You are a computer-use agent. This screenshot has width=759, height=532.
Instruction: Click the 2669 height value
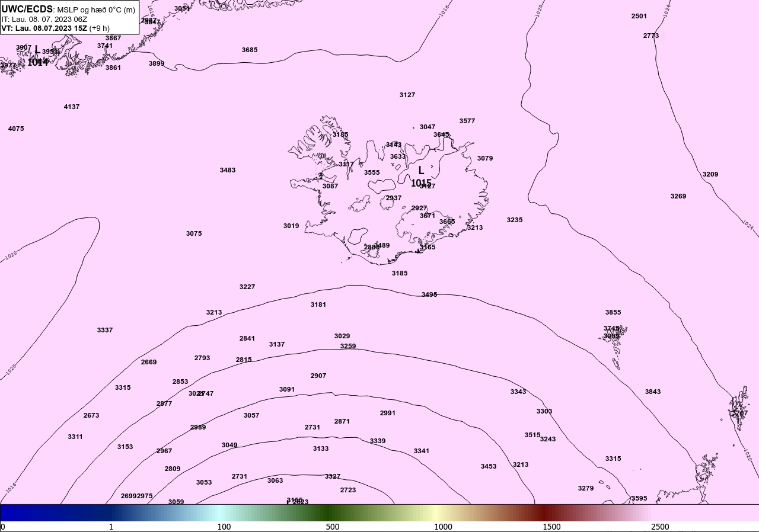[149, 362]
